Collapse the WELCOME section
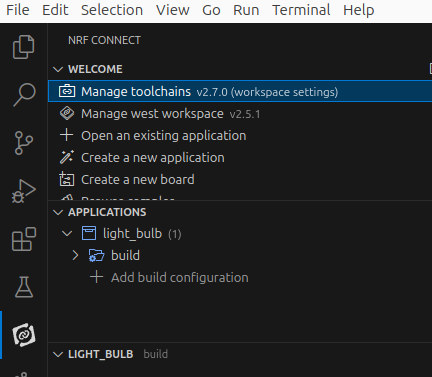 pos(58,69)
